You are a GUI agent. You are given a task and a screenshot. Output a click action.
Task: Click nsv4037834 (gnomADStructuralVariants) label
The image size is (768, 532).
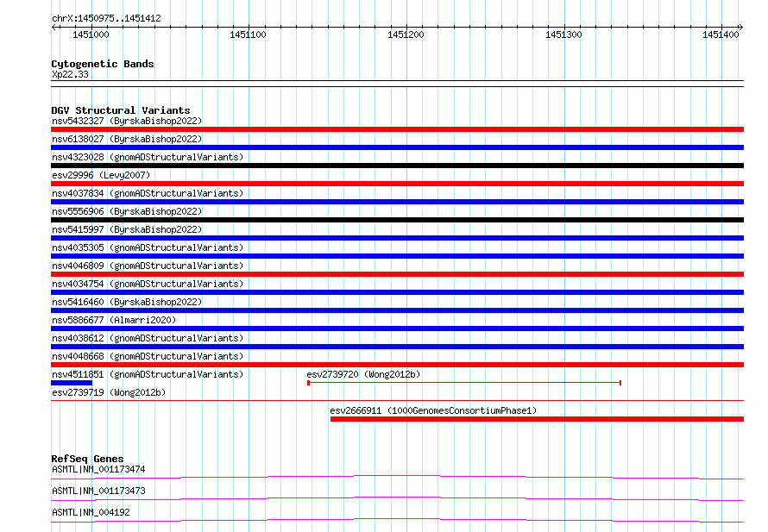148,193
